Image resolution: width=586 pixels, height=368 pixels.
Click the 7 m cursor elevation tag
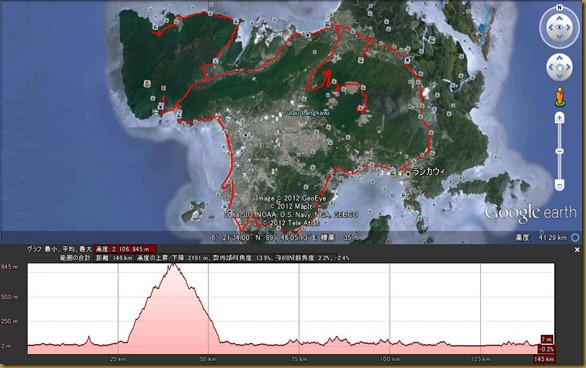(547, 339)
